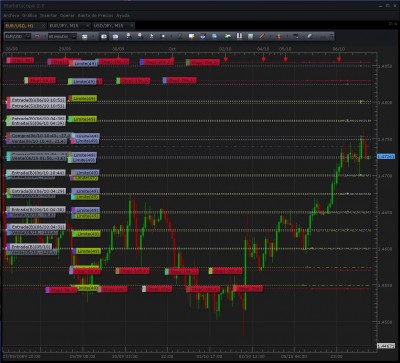The width and height of the screenshot is (400, 363).
Task: Click the red-green candlestick chart type icon
Action: coord(280,36)
